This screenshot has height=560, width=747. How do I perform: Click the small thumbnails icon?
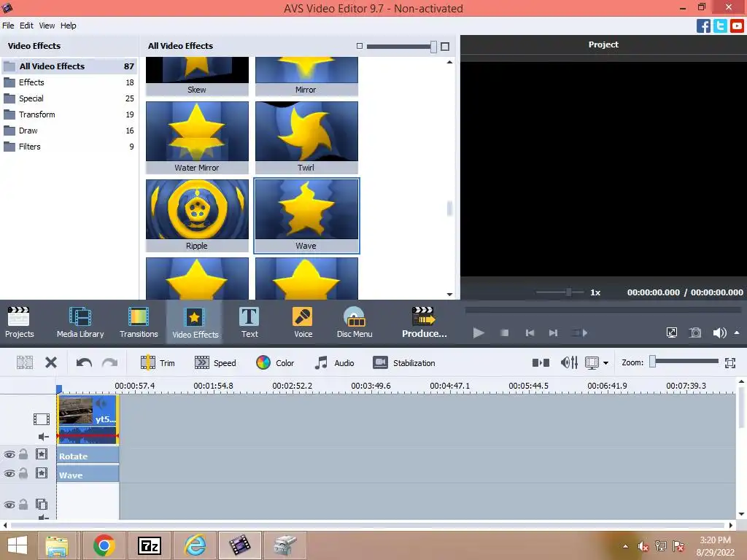point(360,46)
